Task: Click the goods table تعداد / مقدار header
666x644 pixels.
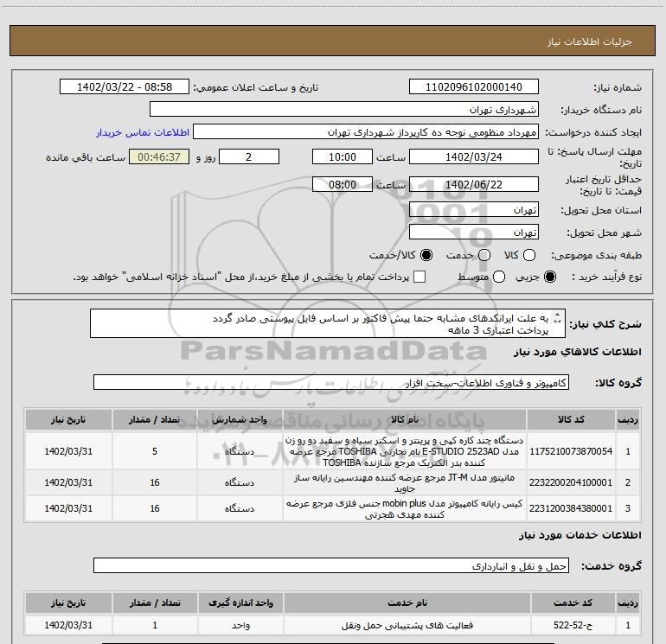Action: (155, 419)
